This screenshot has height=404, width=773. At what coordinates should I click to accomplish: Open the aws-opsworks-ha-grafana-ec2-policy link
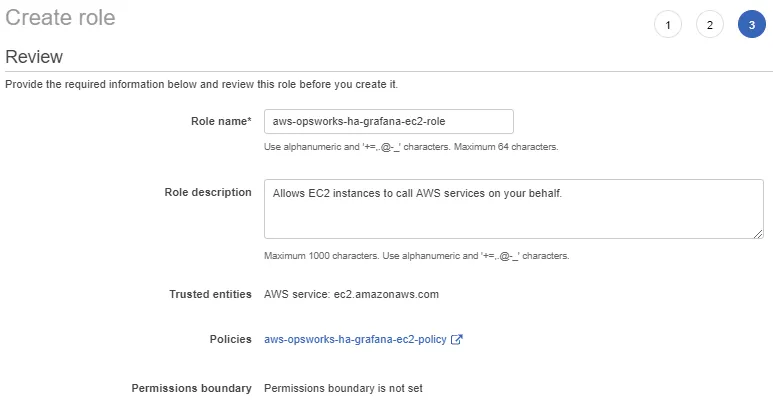tap(355, 339)
